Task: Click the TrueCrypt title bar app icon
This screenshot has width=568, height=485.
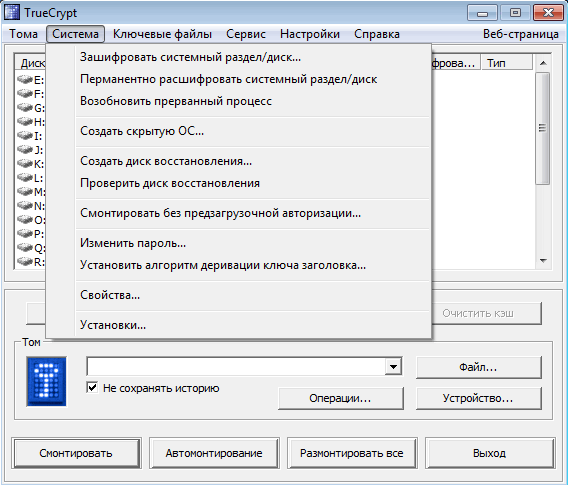Action: point(12,12)
